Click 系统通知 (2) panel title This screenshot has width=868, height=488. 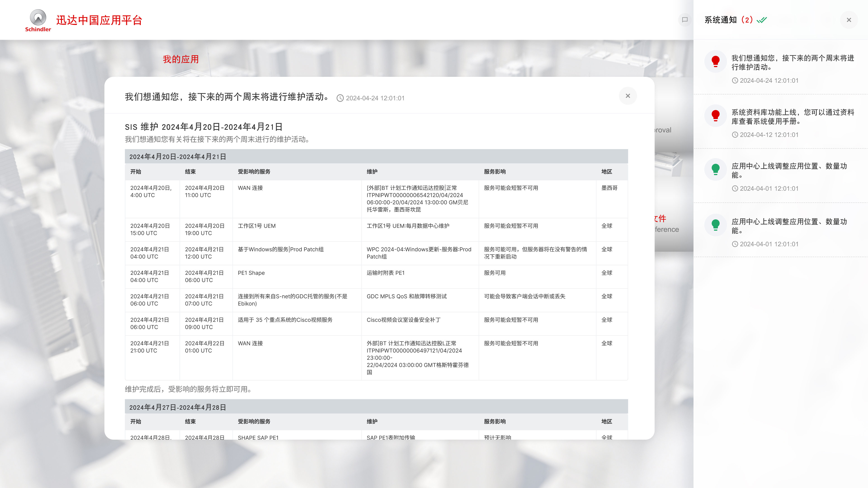coord(729,20)
